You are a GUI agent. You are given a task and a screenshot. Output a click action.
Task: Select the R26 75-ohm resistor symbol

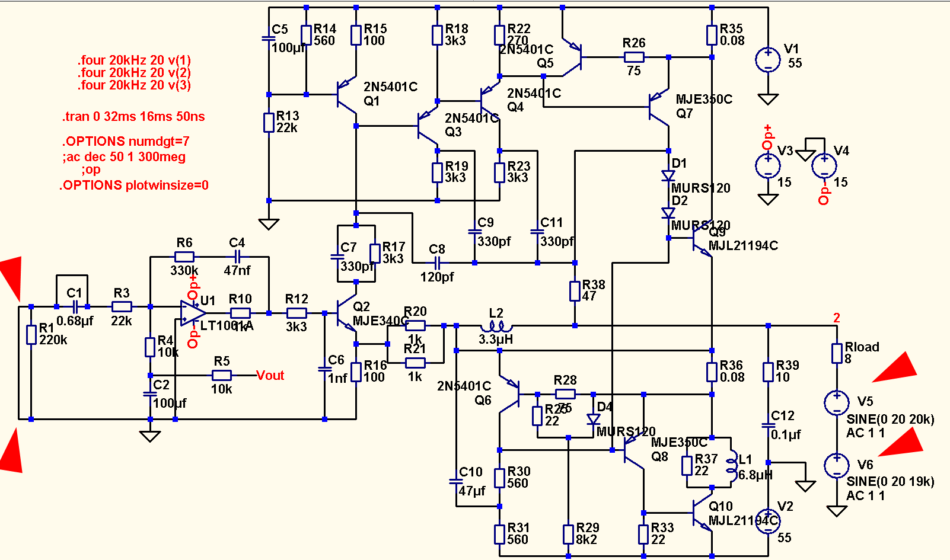click(x=634, y=57)
